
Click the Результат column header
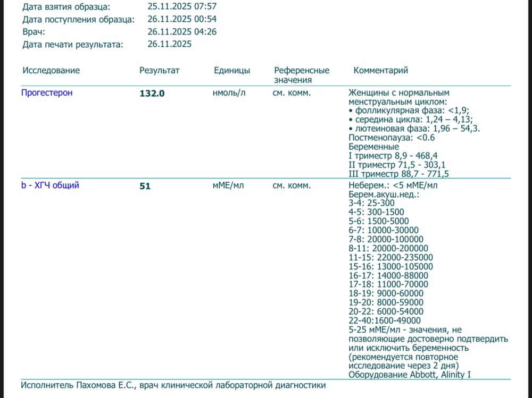pyautogui.click(x=160, y=70)
